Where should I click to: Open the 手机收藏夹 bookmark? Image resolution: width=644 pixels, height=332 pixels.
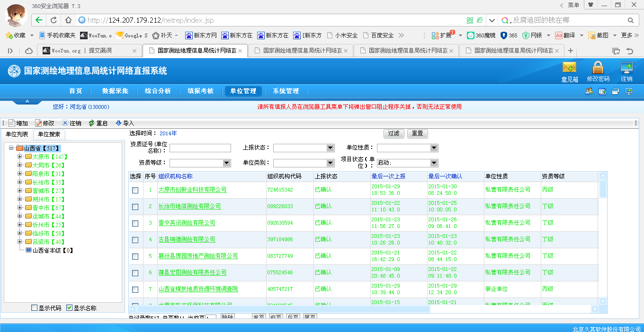[x=57, y=35]
